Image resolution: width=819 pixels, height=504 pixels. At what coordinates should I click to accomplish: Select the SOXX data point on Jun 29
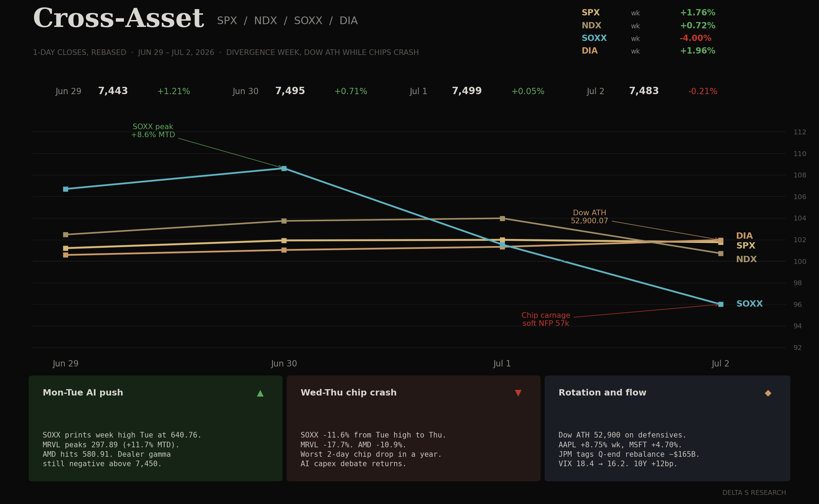pyautogui.click(x=65, y=189)
